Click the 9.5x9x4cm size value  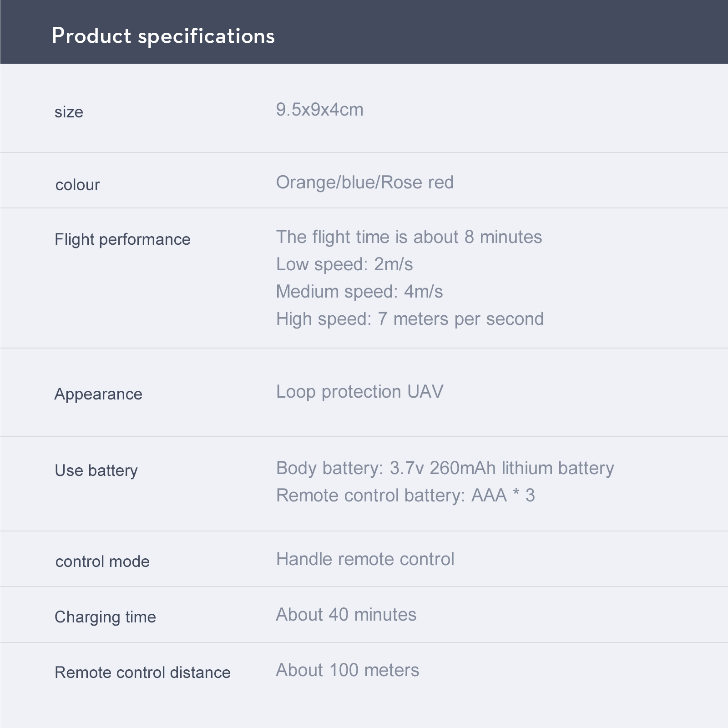point(319,110)
